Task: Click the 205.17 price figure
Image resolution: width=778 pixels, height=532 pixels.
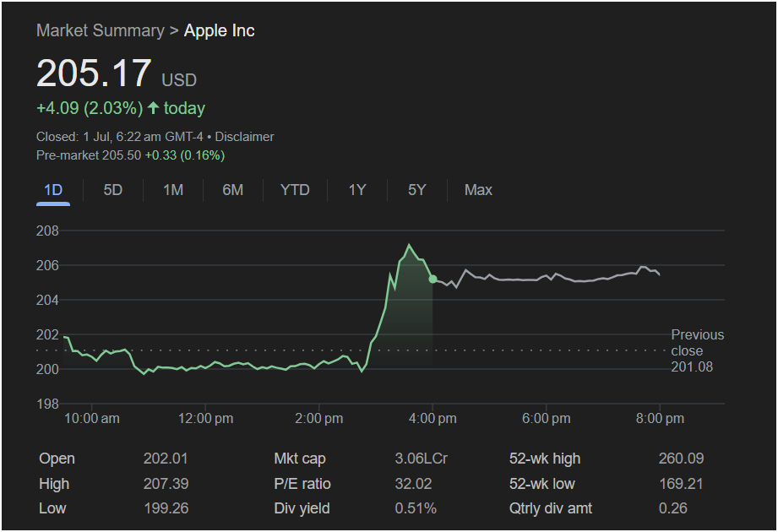Action: pos(94,73)
